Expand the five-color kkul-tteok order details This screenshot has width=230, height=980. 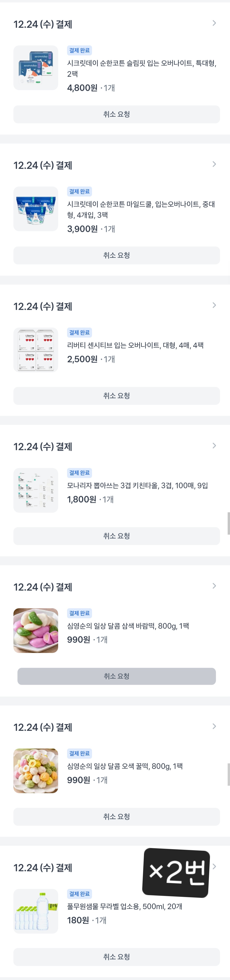[214, 726]
